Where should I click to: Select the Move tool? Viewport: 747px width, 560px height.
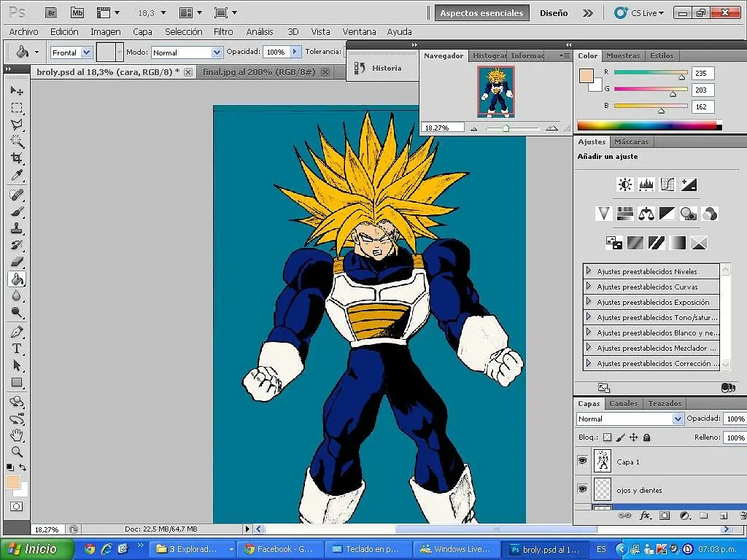[17, 90]
